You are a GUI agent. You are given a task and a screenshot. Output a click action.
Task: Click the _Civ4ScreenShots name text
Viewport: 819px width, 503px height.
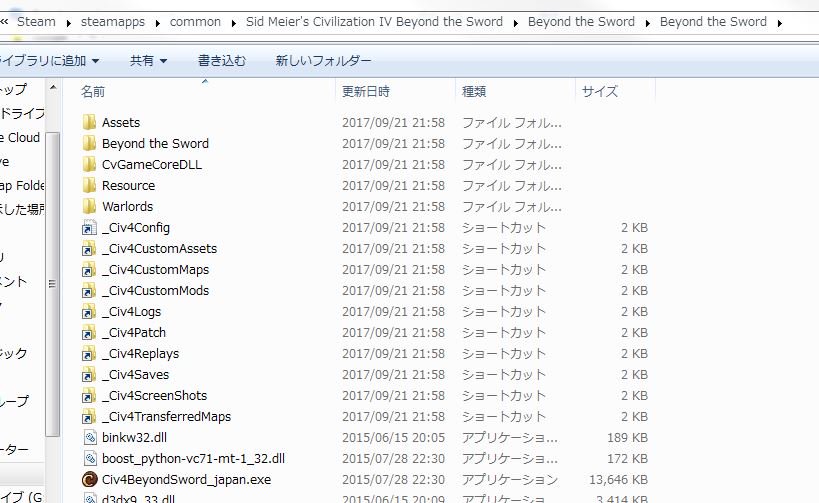(x=155, y=396)
